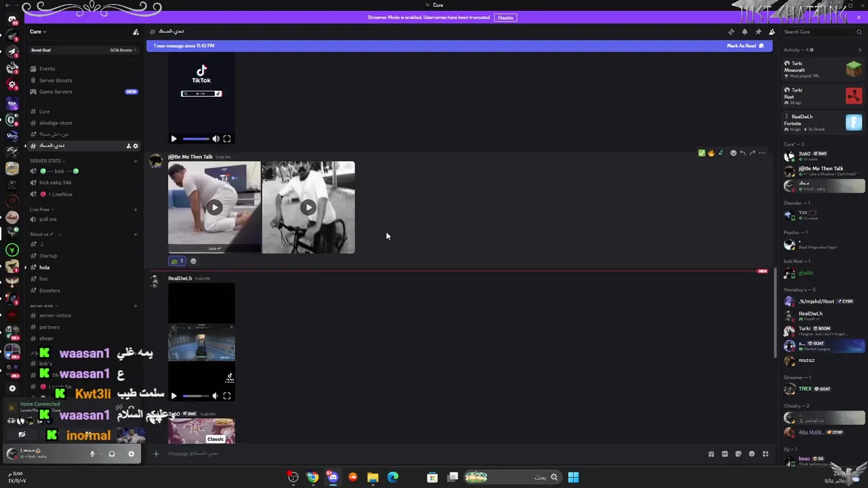Open Turki's Minecraft activity card
Screen dimensions: 868x488
point(823,69)
